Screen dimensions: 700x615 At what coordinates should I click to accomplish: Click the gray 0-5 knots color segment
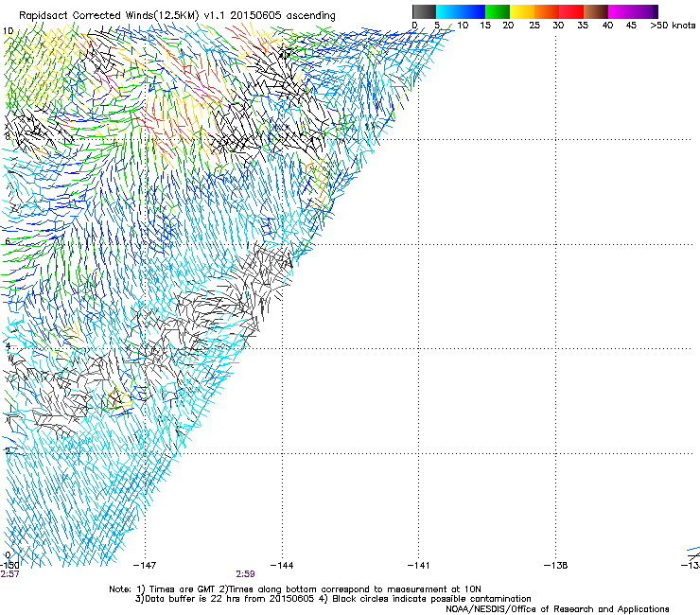424,11
